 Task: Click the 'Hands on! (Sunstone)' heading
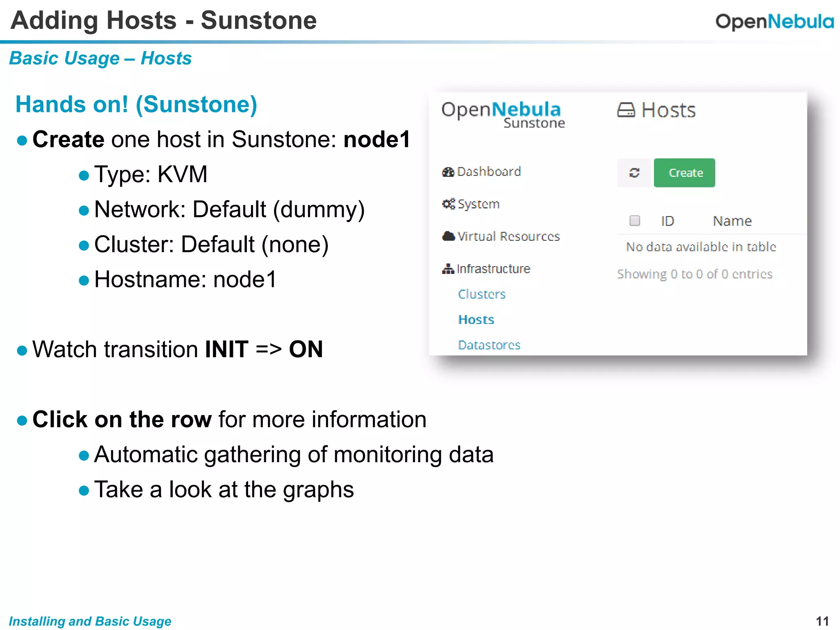coord(136,104)
